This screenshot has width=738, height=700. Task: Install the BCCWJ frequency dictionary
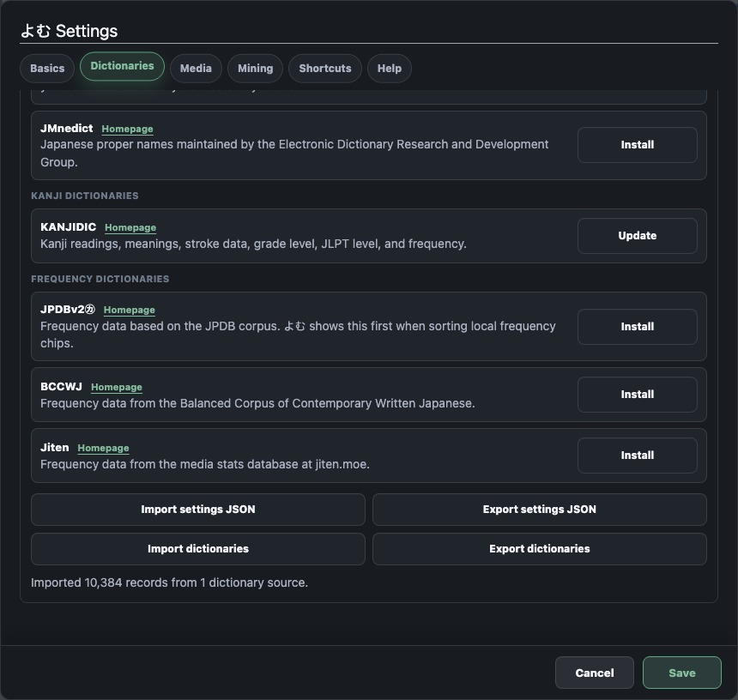(638, 395)
